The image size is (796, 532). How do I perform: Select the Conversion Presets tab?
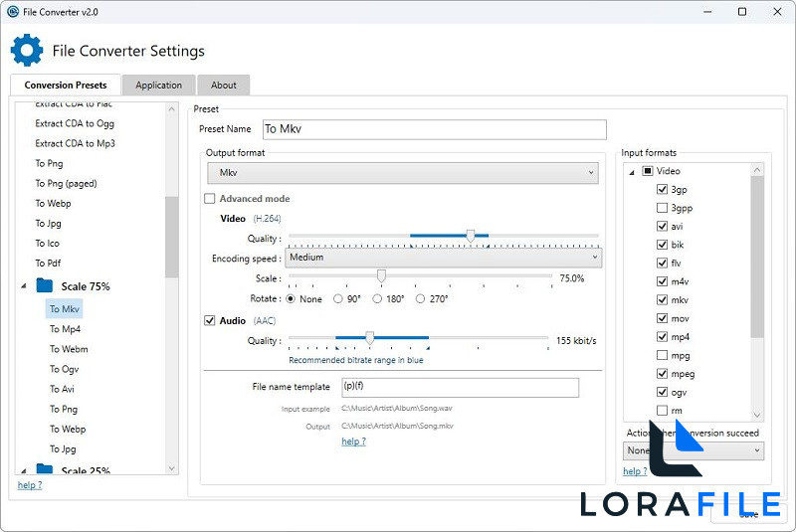click(66, 85)
